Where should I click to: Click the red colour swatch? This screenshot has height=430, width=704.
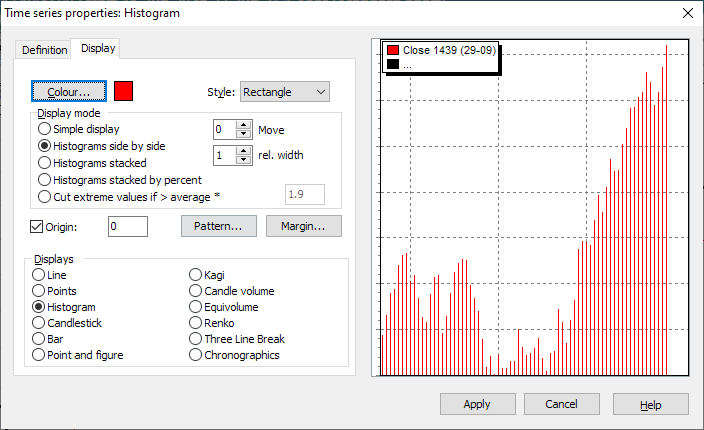coord(124,91)
